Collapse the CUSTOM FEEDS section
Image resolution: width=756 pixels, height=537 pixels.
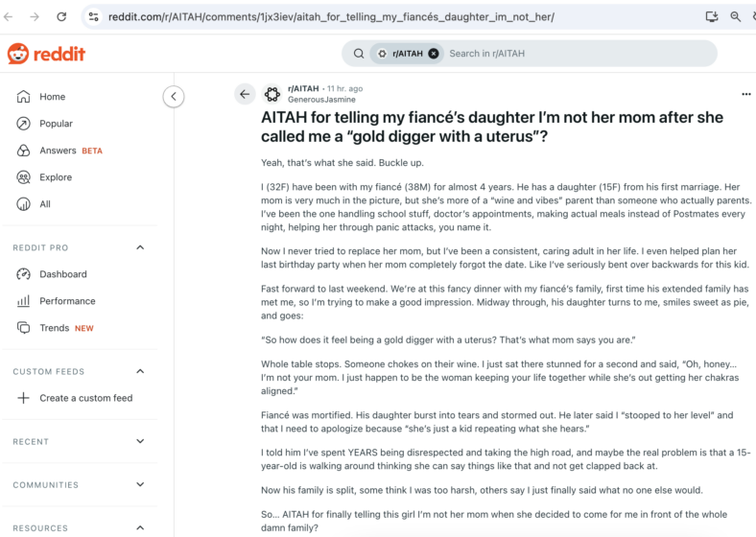[x=140, y=371]
